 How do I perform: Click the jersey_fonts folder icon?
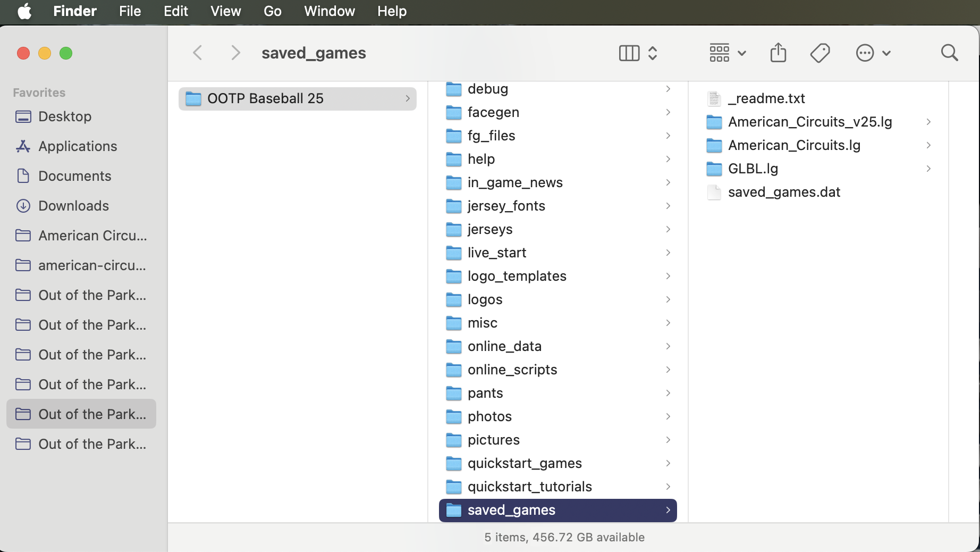pyautogui.click(x=454, y=206)
